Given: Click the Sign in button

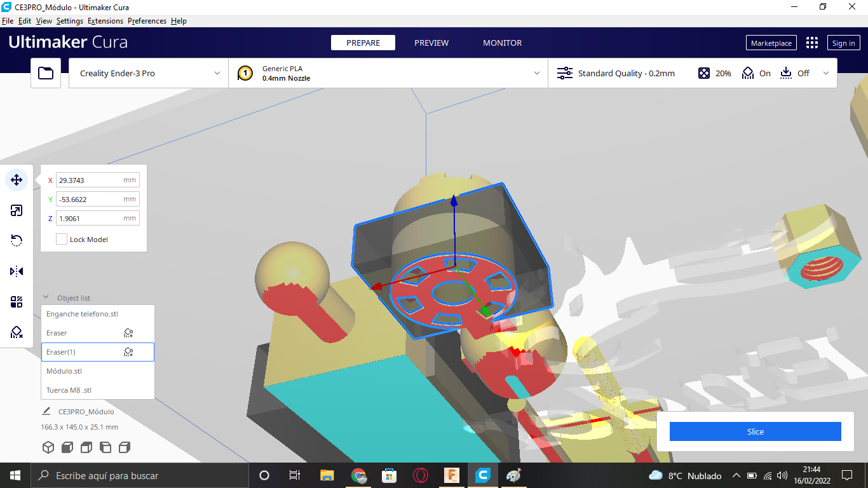Looking at the screenshot, I should 843,43.
